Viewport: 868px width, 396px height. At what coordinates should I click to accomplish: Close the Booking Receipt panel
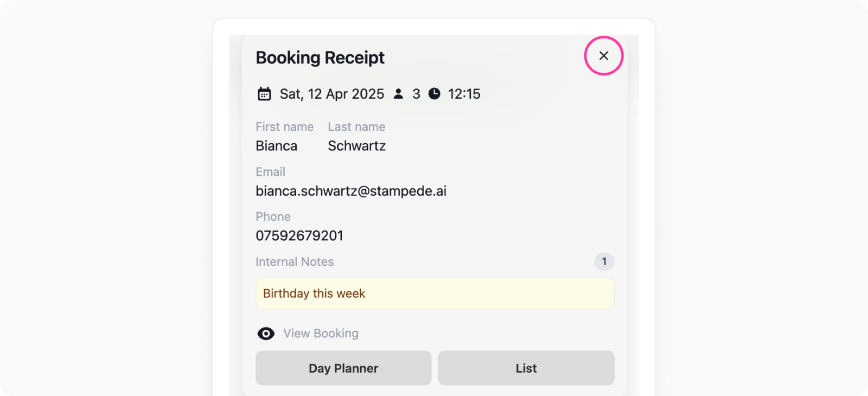pos(604,56)
